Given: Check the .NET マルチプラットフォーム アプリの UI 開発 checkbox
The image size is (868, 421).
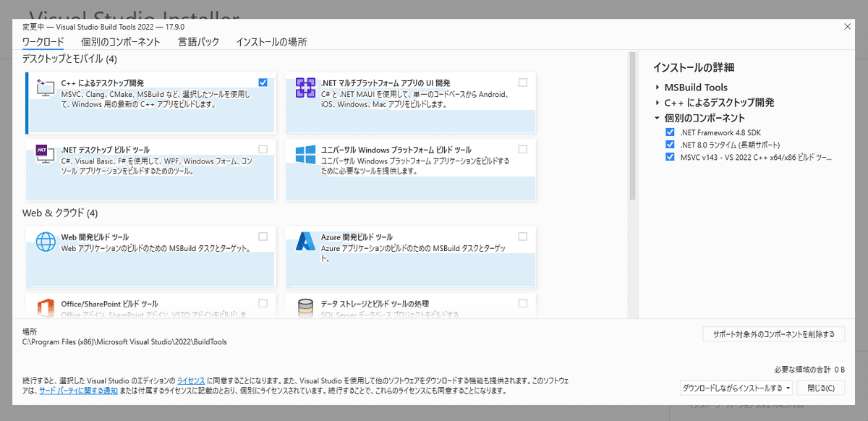Looking at the screenshot, I should (x=522, y=82).
